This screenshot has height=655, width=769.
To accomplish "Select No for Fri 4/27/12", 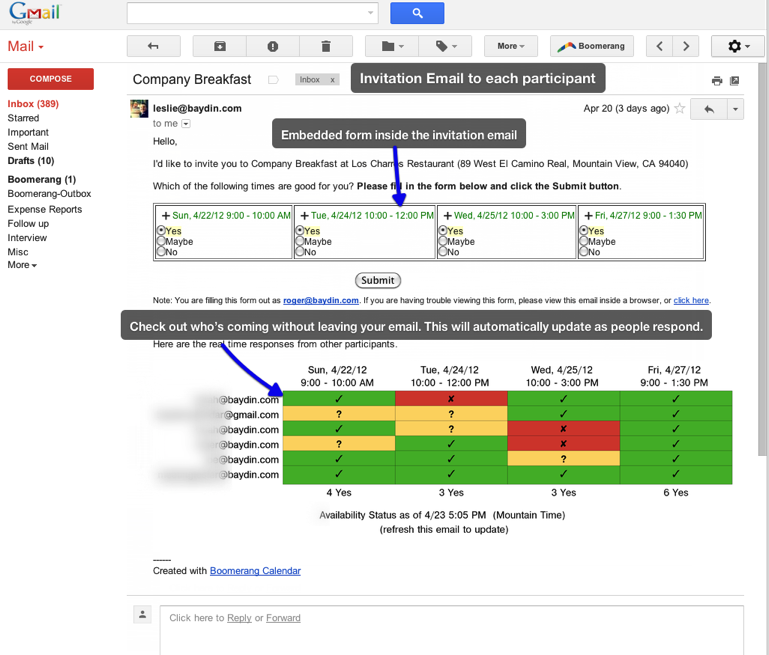I will pos(584,252).
